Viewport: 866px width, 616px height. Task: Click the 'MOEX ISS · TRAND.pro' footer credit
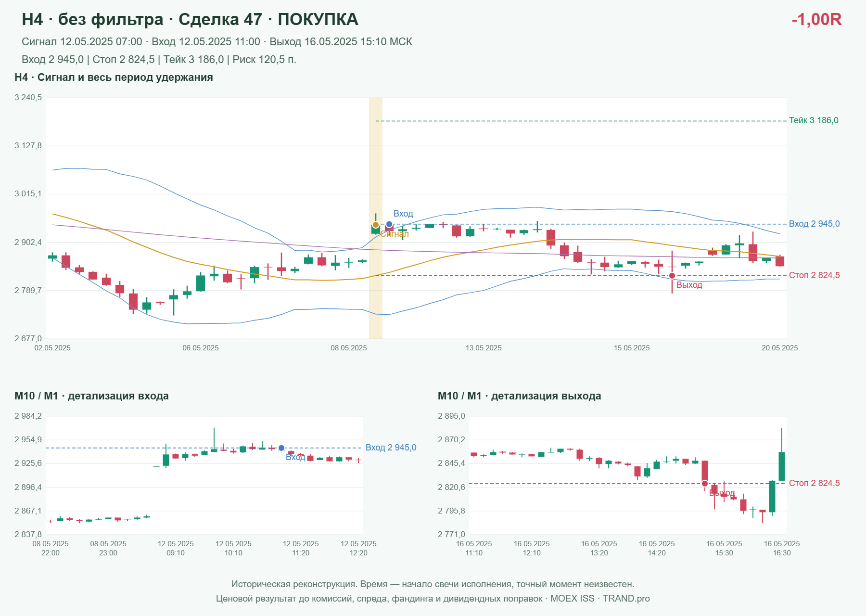coord(600,599)
